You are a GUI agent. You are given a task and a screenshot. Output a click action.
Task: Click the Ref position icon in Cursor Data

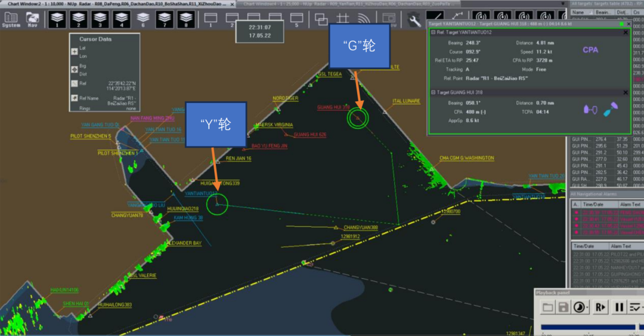(x=75, y=83)
